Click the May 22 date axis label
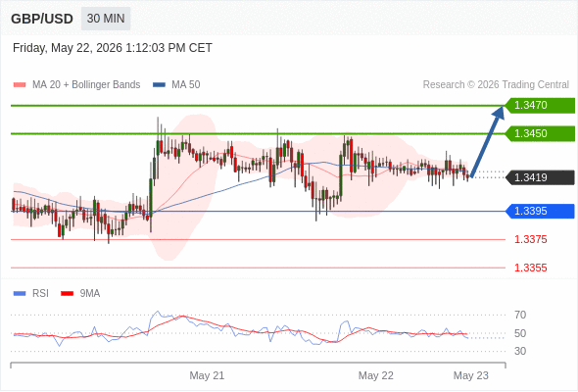 click(x=375, y=375)
